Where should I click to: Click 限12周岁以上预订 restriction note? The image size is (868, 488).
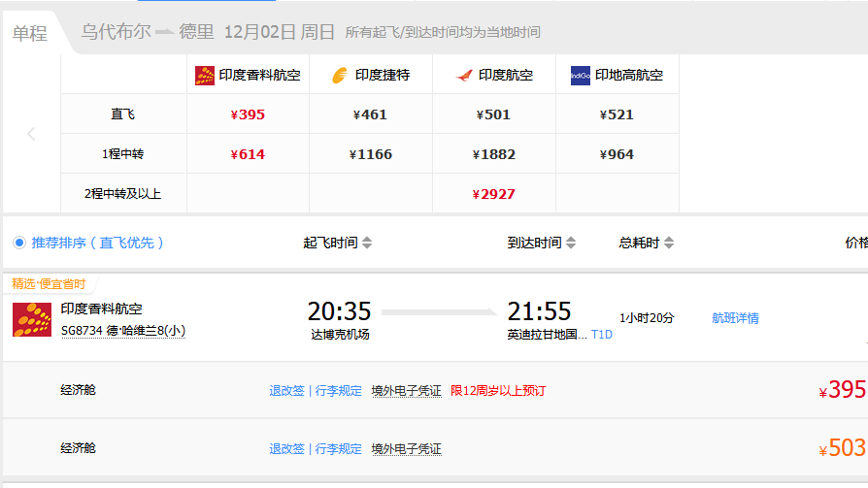[x=498, y=391]
